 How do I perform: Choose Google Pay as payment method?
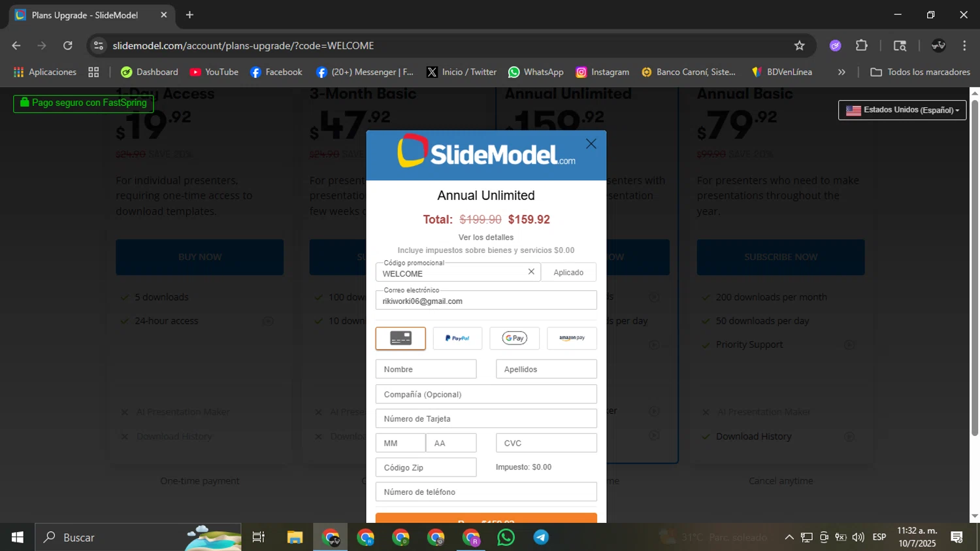click(514, 338)
